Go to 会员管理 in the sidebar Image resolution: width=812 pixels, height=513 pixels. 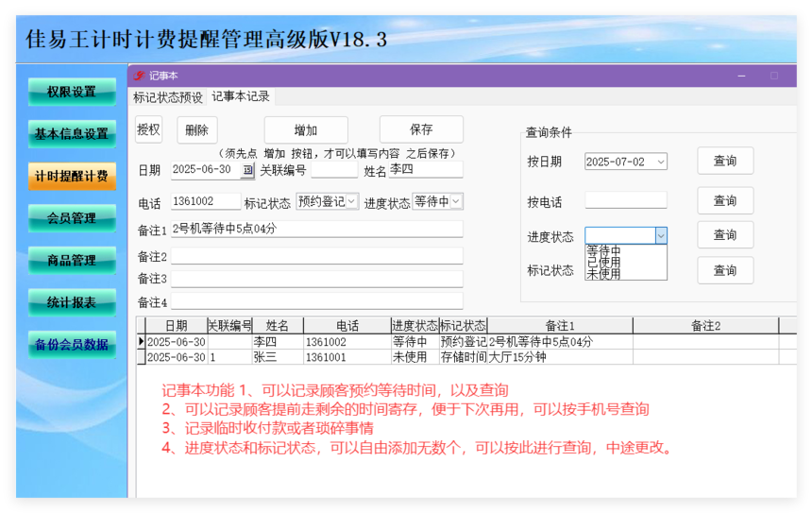[72, 218]
